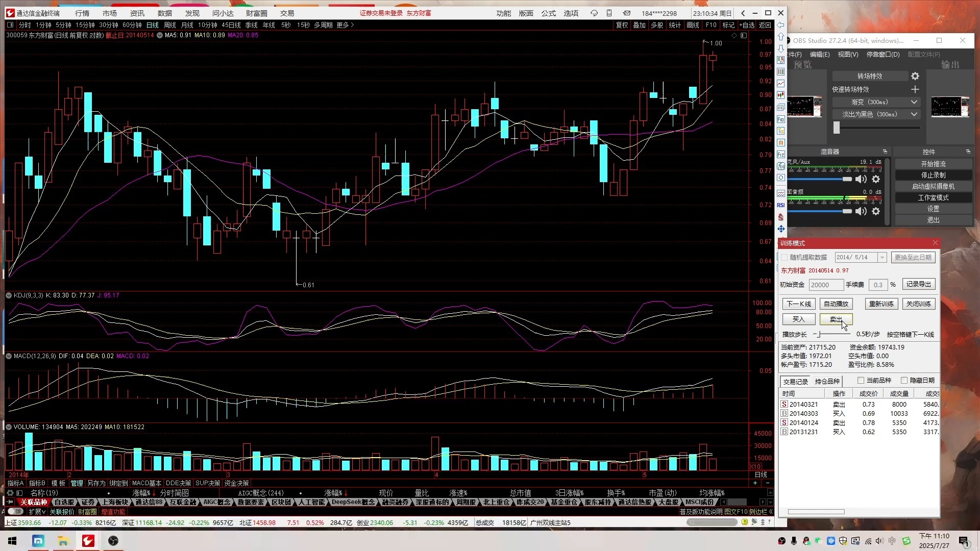Toggle 随机提取数据 checkbox
Viewport: 980px width, 551px height.
tap(785, 258)
